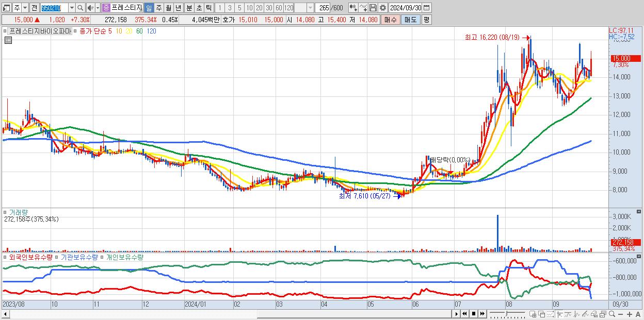Choose interval 10 button in toolbar
The height and width of the screenshot is (320, 644).
coord(249,8)
